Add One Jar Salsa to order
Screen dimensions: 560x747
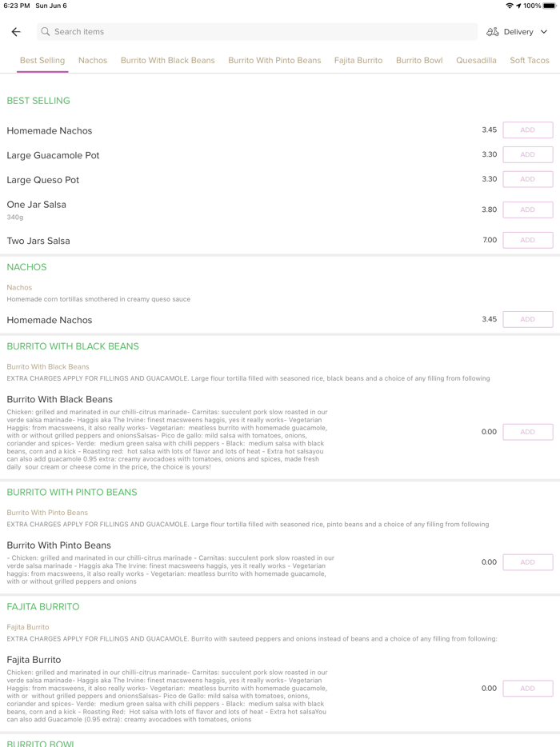pyautogui.click(x=527, y=210)
